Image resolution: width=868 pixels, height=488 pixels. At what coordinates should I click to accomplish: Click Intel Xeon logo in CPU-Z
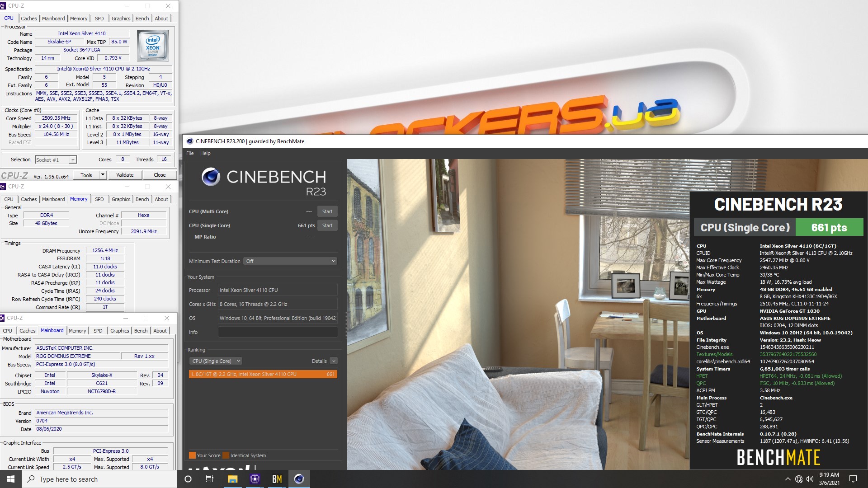click(153, 46)
